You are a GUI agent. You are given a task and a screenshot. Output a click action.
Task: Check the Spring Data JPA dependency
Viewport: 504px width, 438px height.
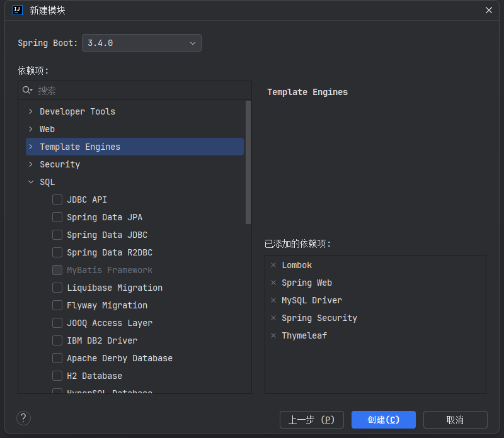click(x=57, y=217)
